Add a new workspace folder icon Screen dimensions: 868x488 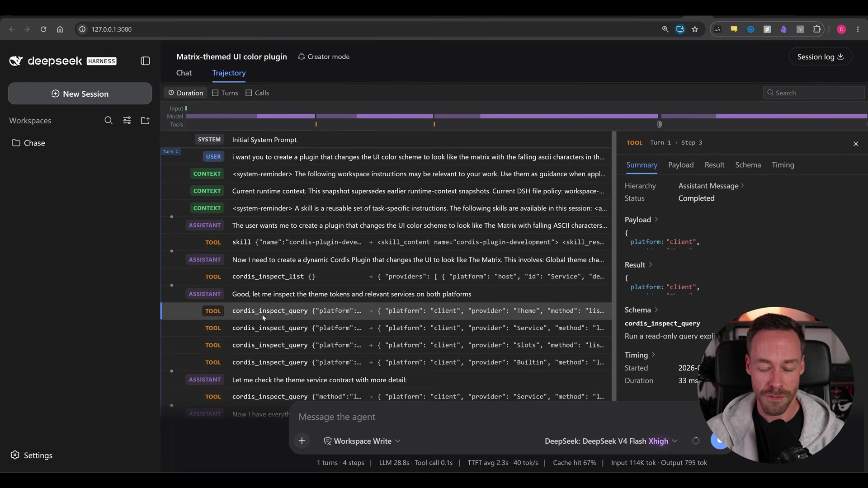(x=145, y=121)
